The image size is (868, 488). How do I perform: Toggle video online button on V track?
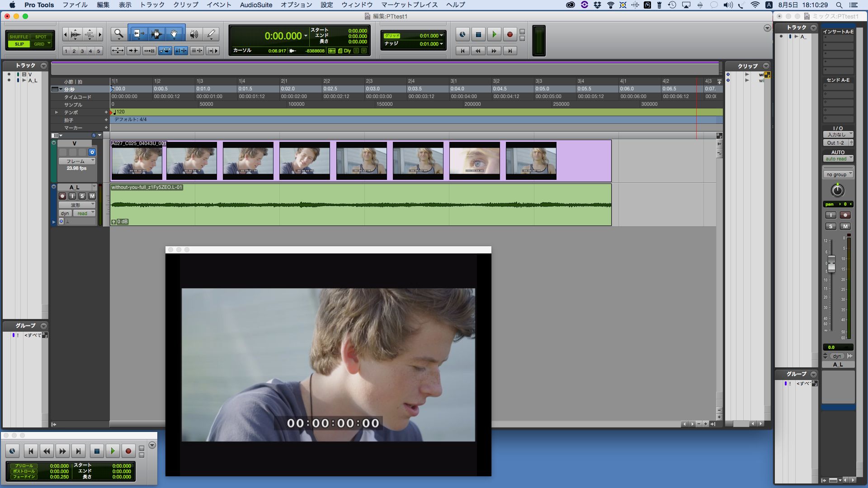pos(92,152)
